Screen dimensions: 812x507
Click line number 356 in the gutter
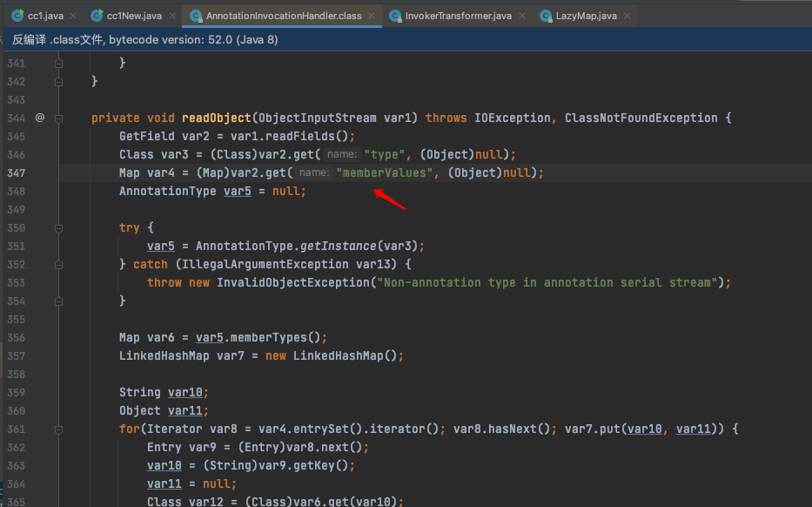[x=16, y=338]
